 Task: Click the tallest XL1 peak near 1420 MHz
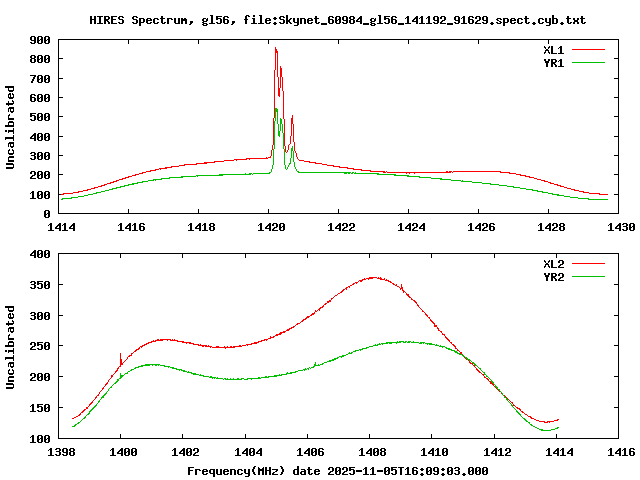(276, 48)
